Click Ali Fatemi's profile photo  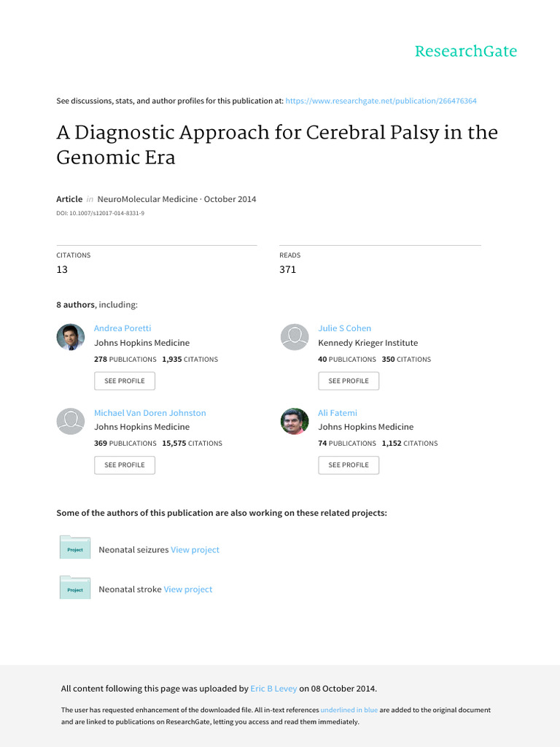[295, 421]
